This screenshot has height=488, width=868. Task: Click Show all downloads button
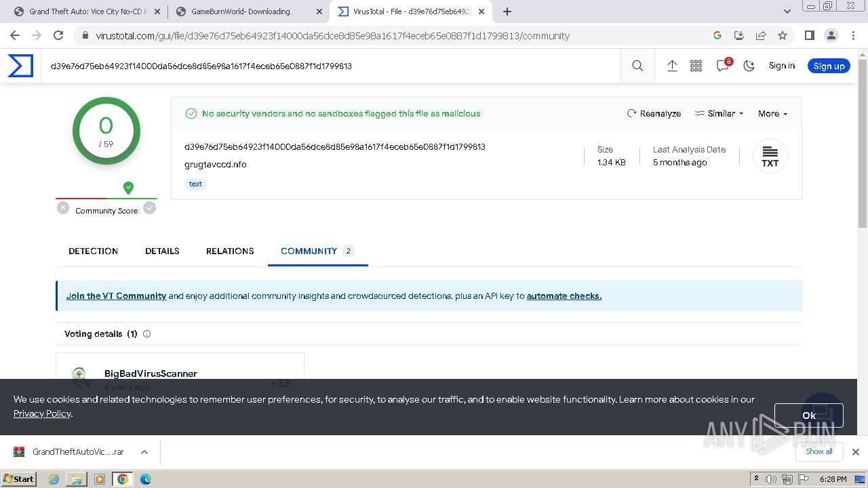point(819,451)
